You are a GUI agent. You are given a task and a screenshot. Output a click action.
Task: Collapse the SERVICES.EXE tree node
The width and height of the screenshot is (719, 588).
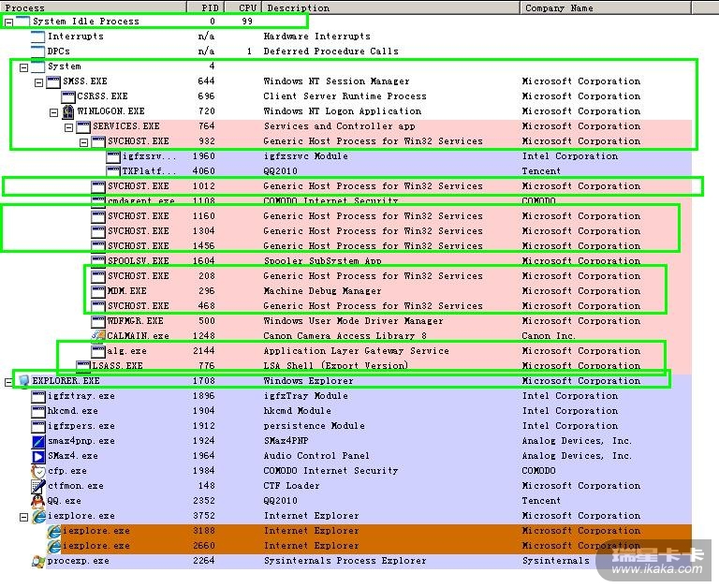(68, 127)
